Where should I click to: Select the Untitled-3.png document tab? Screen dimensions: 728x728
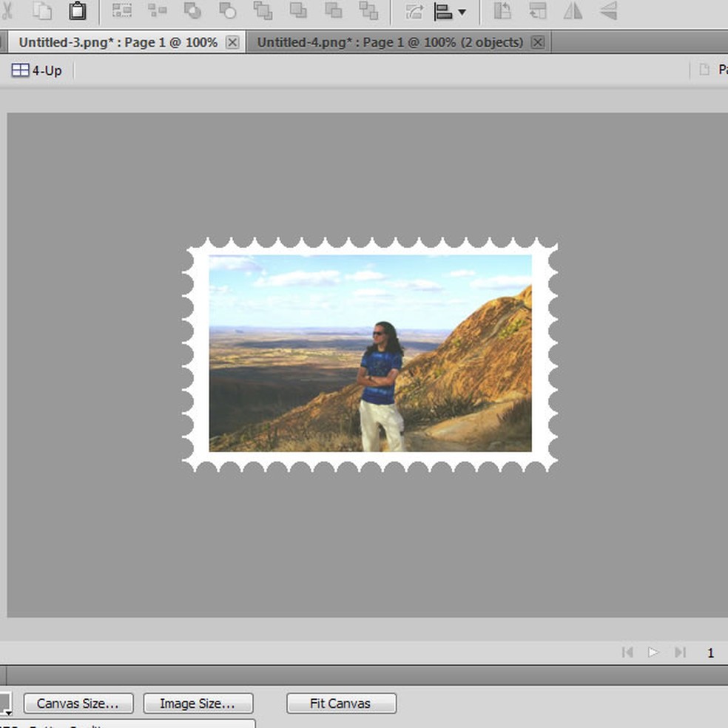[x=118, y=42]
